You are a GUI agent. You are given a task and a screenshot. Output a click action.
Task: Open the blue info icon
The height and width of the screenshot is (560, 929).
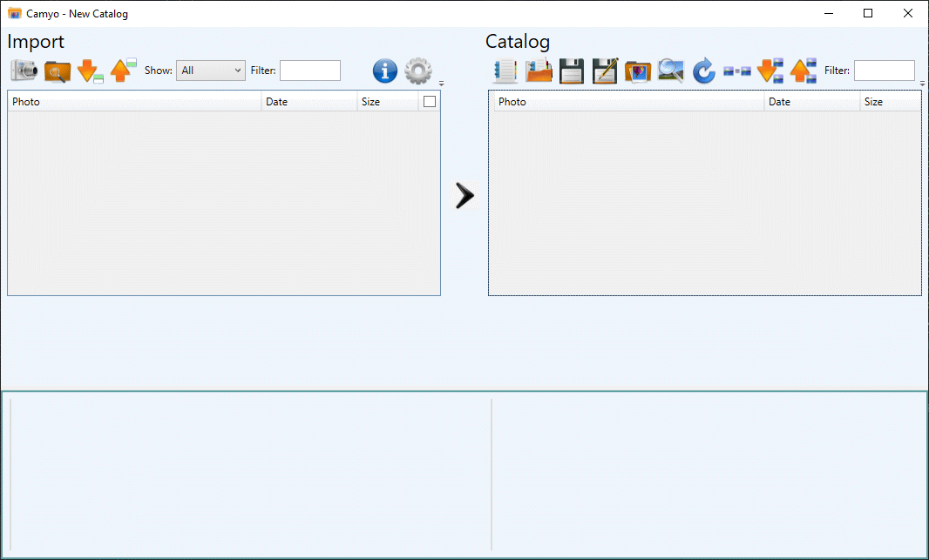[385, 71]
